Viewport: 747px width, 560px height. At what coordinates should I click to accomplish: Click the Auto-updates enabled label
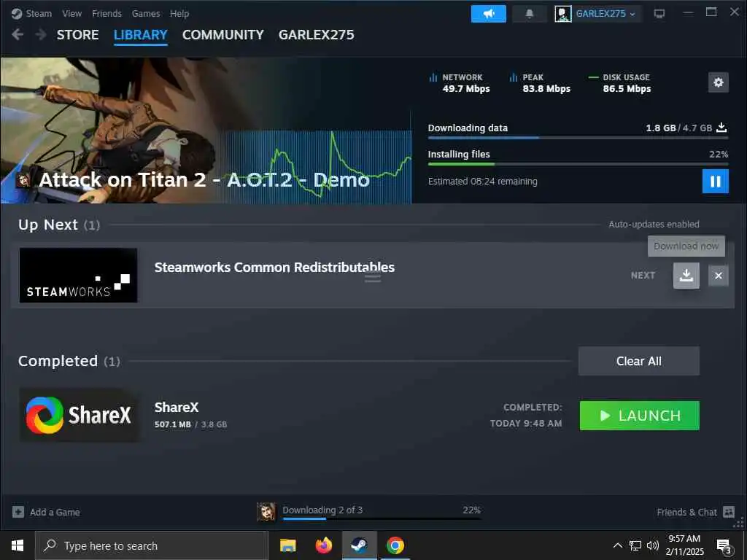(x=654, y=224)
